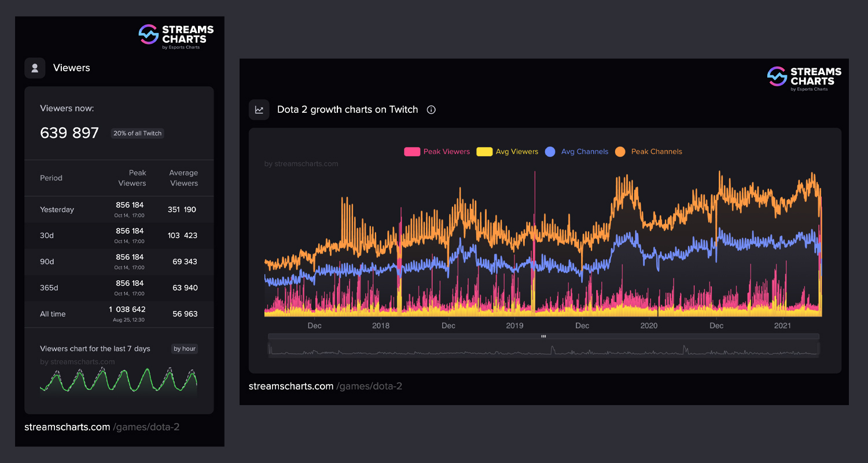Grab the range slider handle under chart

pyautogui.click(x=543, y=336)
